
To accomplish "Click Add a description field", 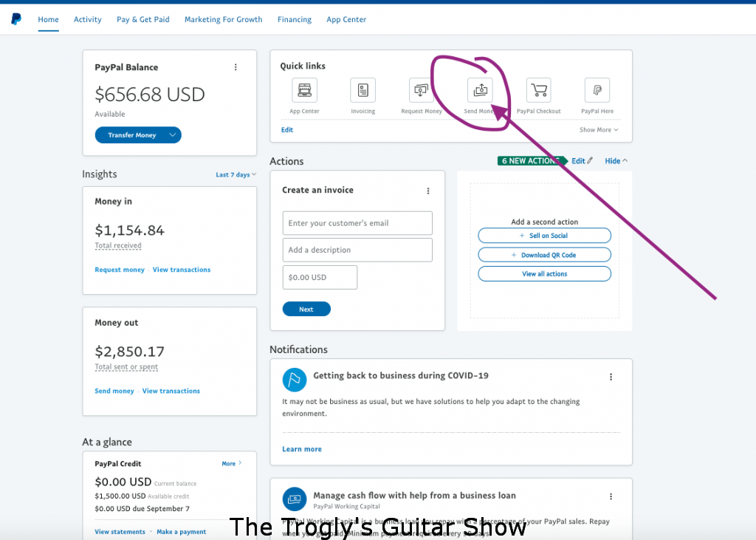I will (x=357, y=250).
